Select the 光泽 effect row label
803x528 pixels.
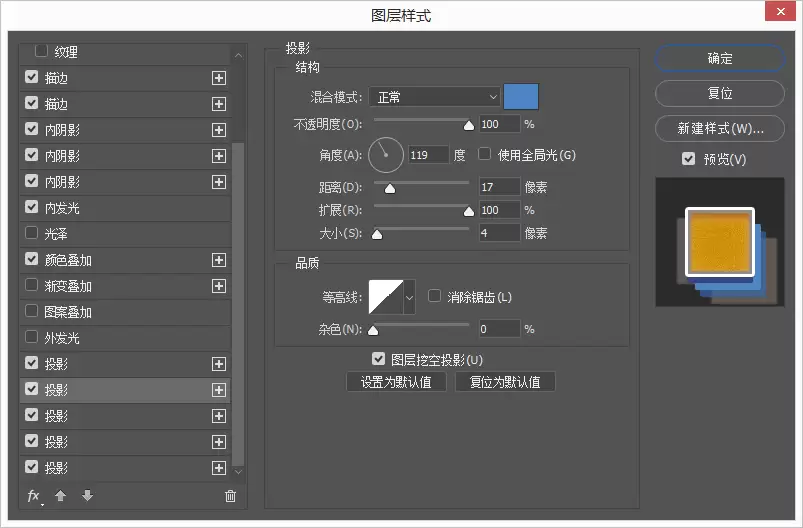click(56, 234)
